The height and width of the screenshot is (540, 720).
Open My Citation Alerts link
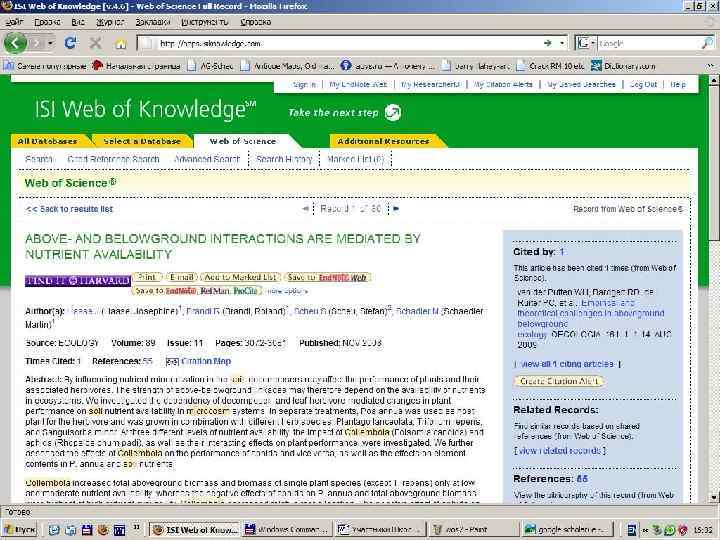503,84
